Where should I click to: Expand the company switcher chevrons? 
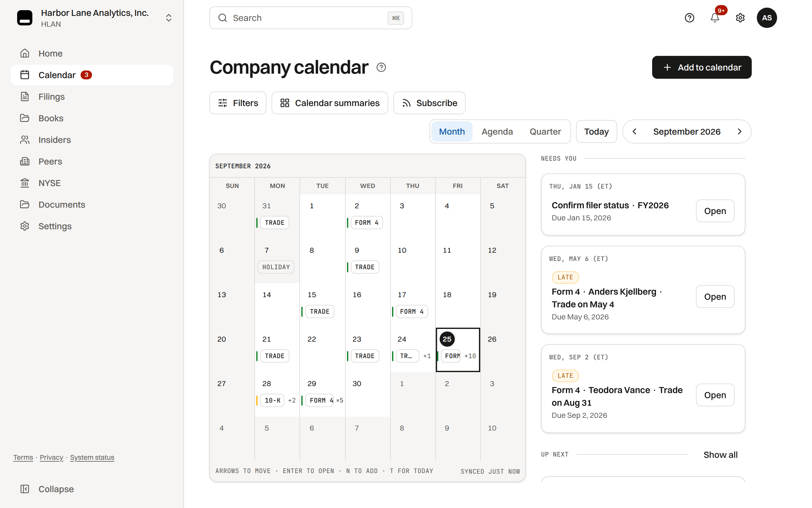(169, 18)
